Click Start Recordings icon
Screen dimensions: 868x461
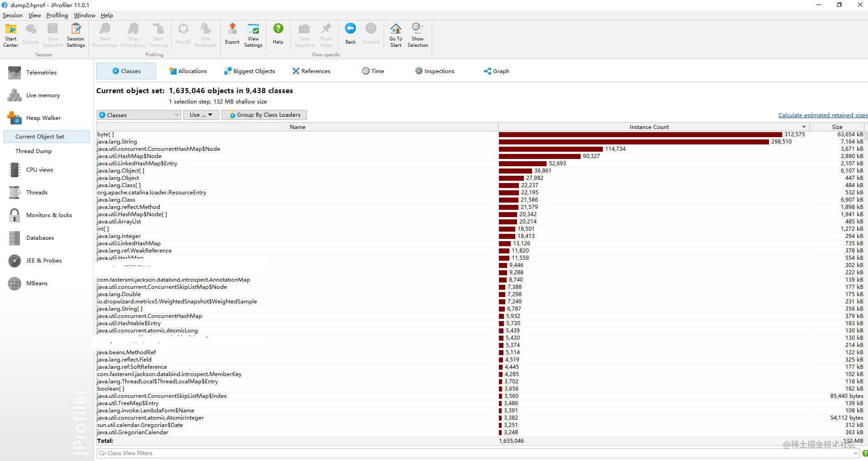[x=105, y=35]
